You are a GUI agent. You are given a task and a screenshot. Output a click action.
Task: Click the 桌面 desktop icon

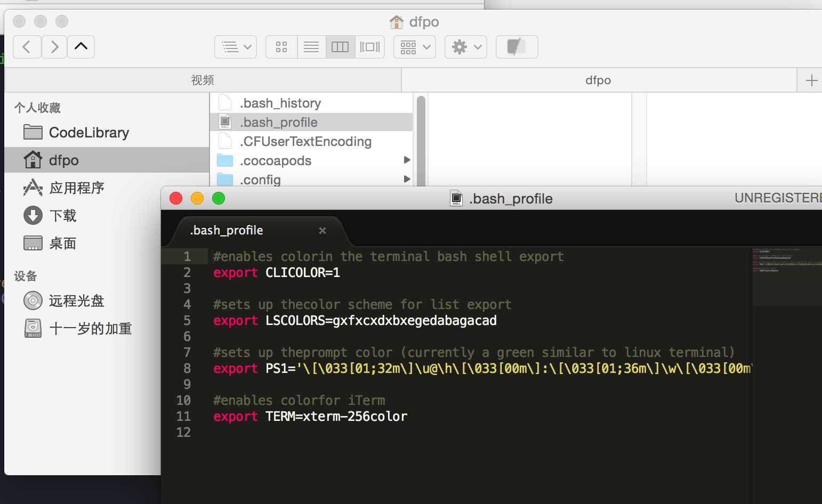[33, 243]
